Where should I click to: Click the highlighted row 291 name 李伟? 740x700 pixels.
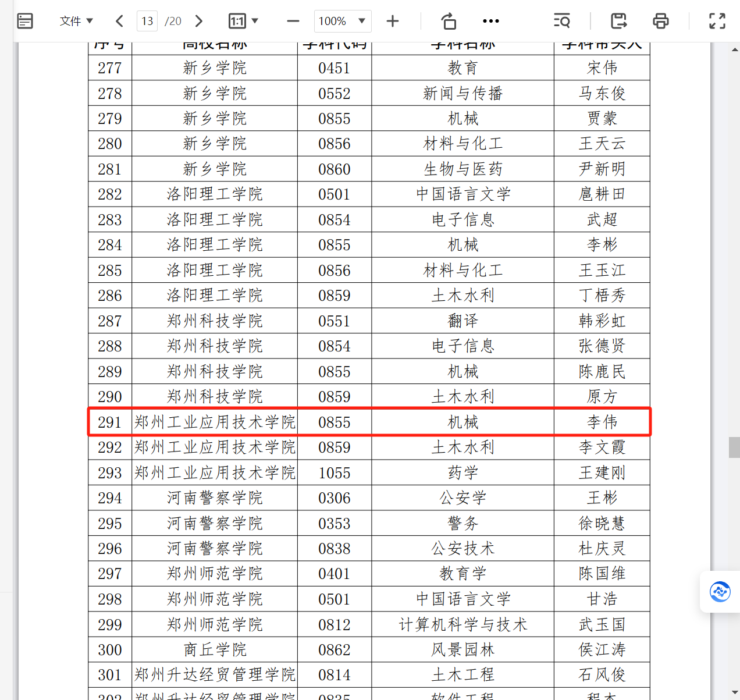click(x=602, y=422)
